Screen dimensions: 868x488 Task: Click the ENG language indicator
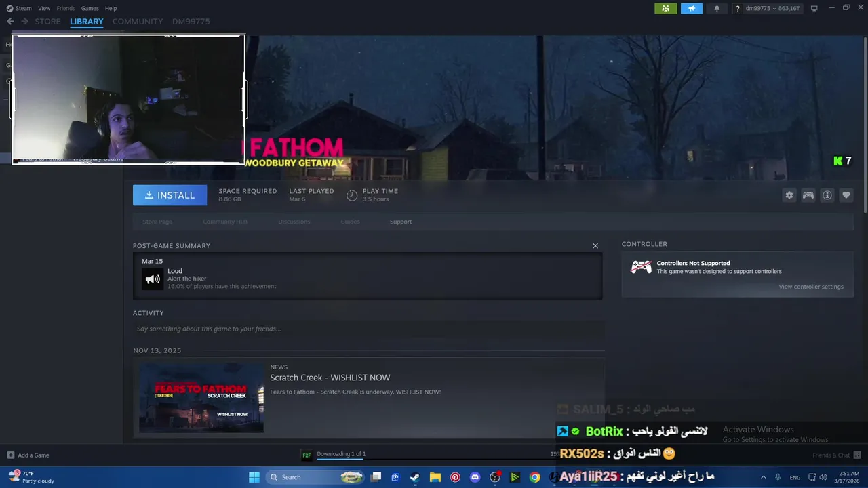(795, 477)
